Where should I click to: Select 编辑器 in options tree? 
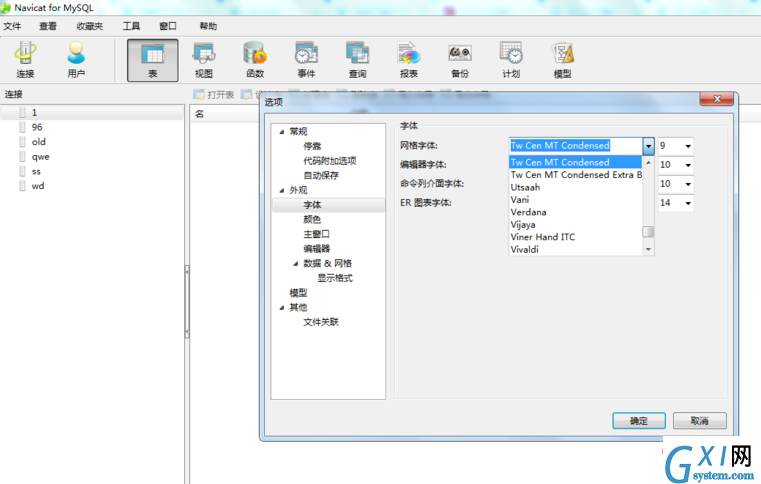tap(316, 249)
